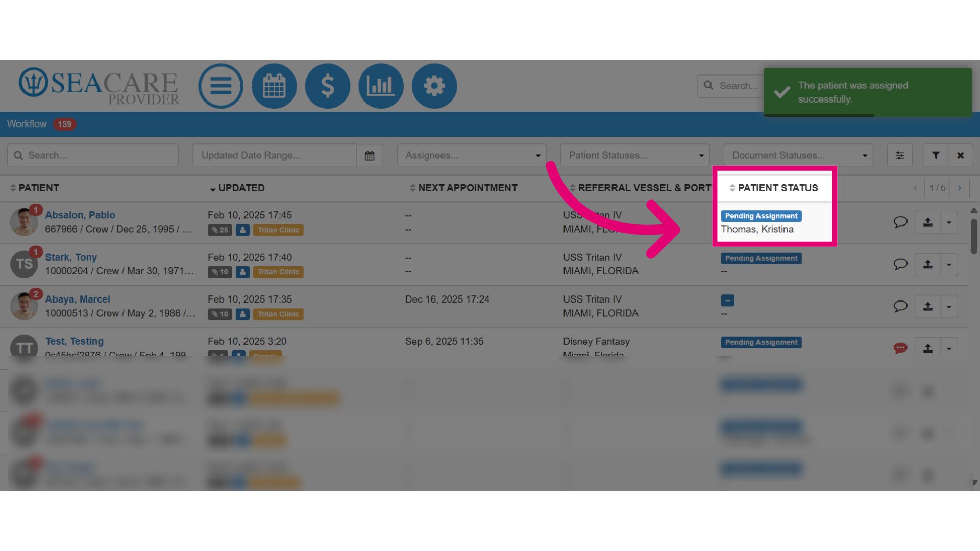Sort by NEXT APPOINTMENT column header

463,188
